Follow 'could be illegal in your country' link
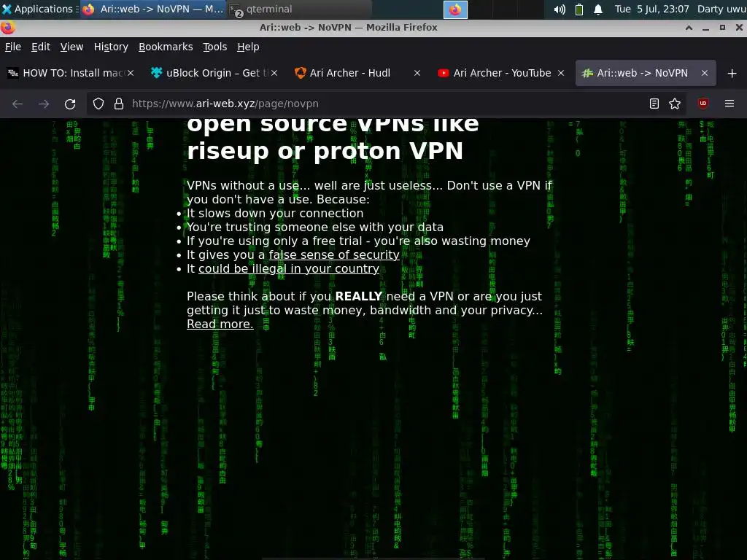This screenshot has width=747, height=560. pos(289,268)
